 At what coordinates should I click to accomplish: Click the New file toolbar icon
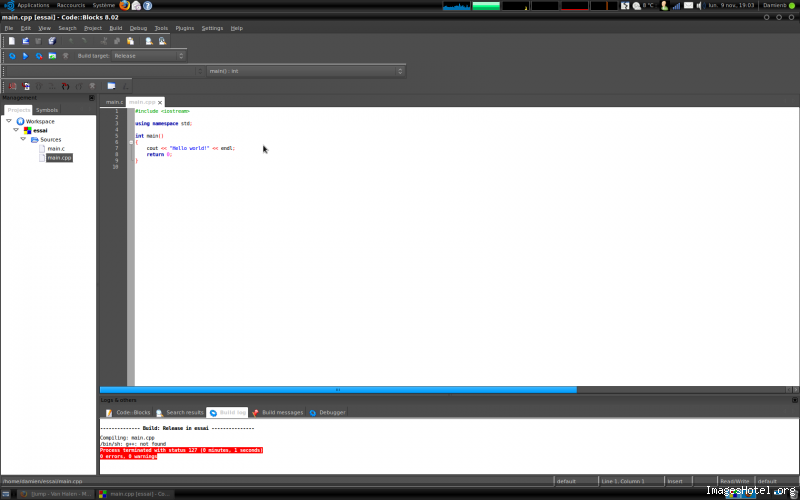pos(12,41)
